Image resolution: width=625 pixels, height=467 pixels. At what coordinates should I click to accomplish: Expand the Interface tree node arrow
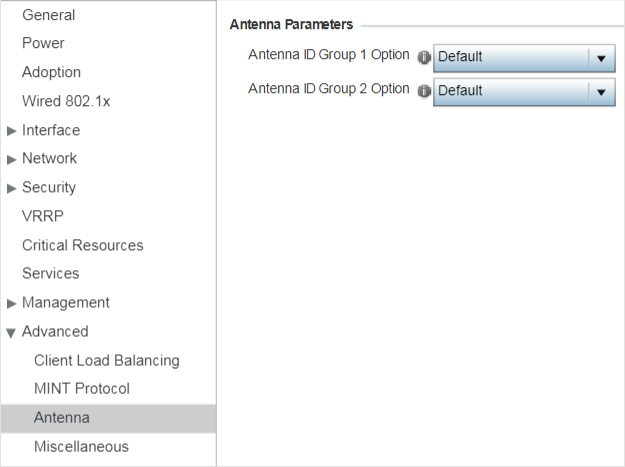(12, 131)
